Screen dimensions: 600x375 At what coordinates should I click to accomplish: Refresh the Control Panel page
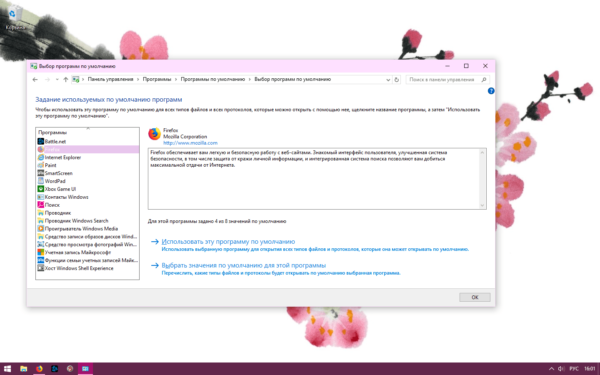tap(396, 80)
